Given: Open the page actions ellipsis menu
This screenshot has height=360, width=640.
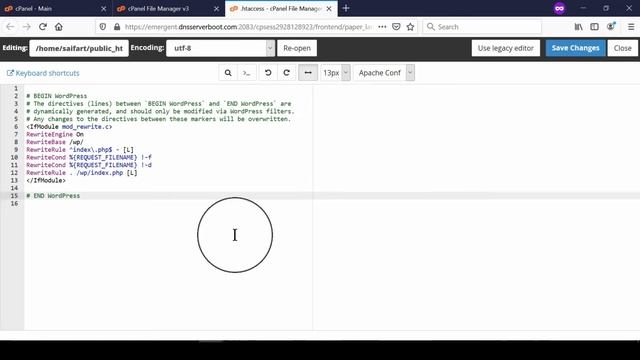Looking at the screenshot, I should tap(382, 27).
